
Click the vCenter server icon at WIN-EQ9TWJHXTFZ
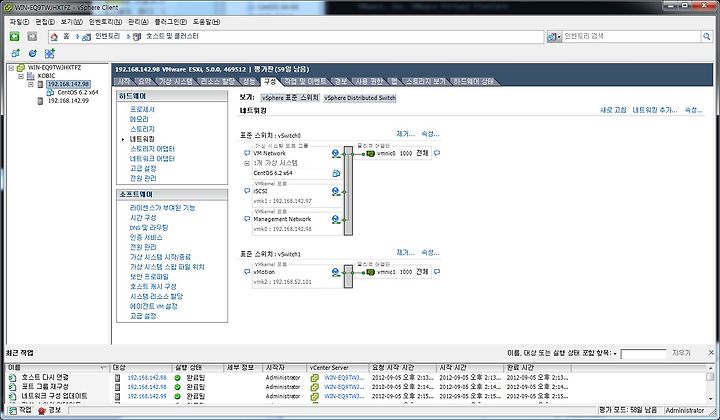pos(21,68)
